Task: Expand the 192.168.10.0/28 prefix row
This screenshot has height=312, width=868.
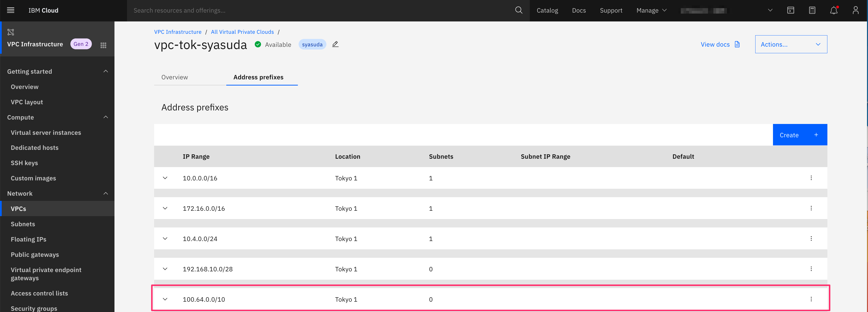Action: [165, 269]
